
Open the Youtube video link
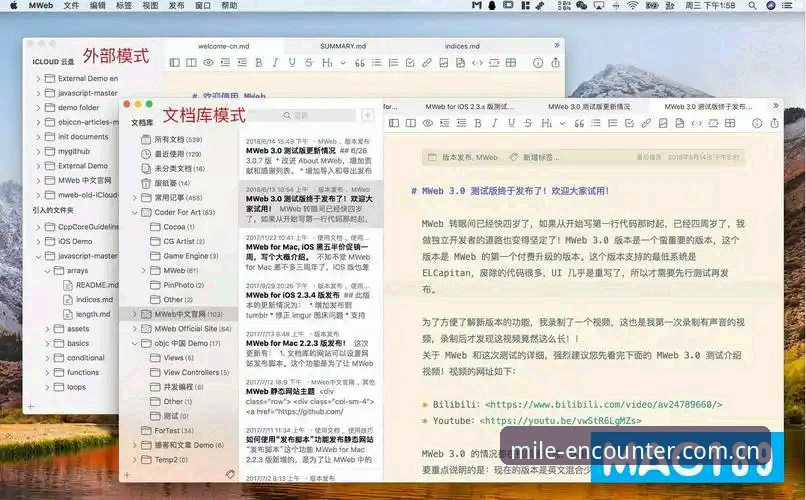(x=560, y=421)
